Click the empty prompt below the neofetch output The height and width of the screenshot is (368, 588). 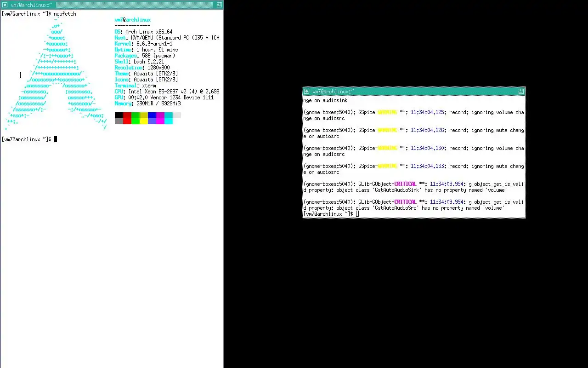pyautogui.click(x=29, y=139)
